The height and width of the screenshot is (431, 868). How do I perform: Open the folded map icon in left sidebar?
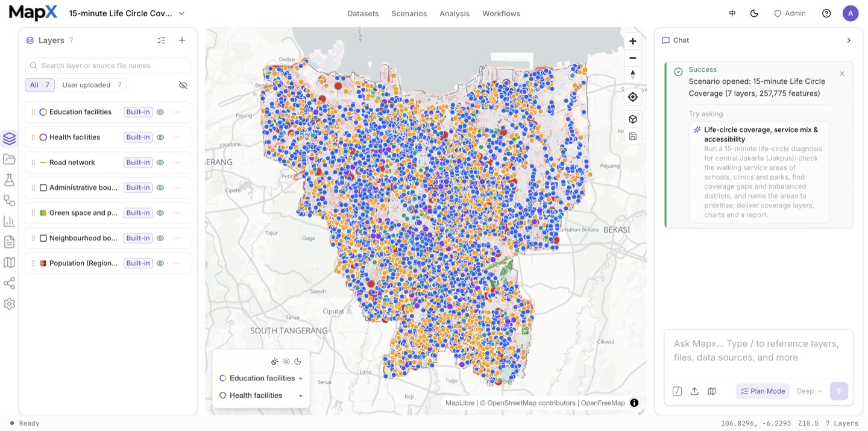tap(9, 262)
